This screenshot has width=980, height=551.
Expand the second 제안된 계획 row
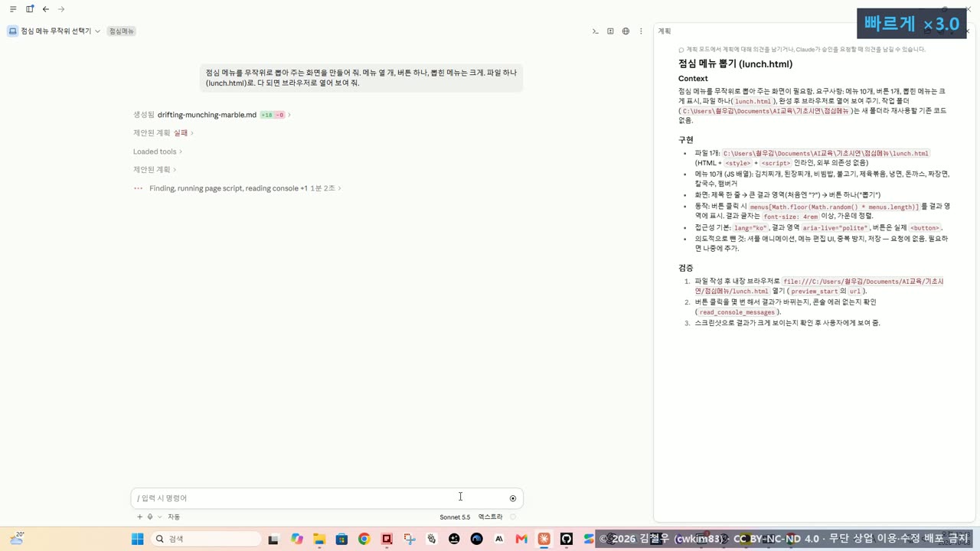click(x=155, y=170)
